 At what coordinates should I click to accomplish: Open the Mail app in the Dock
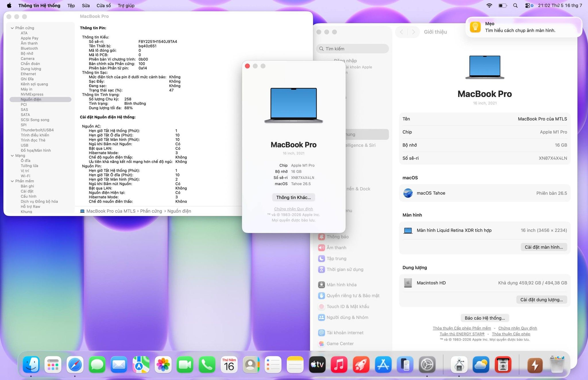[x=119, y=365]
